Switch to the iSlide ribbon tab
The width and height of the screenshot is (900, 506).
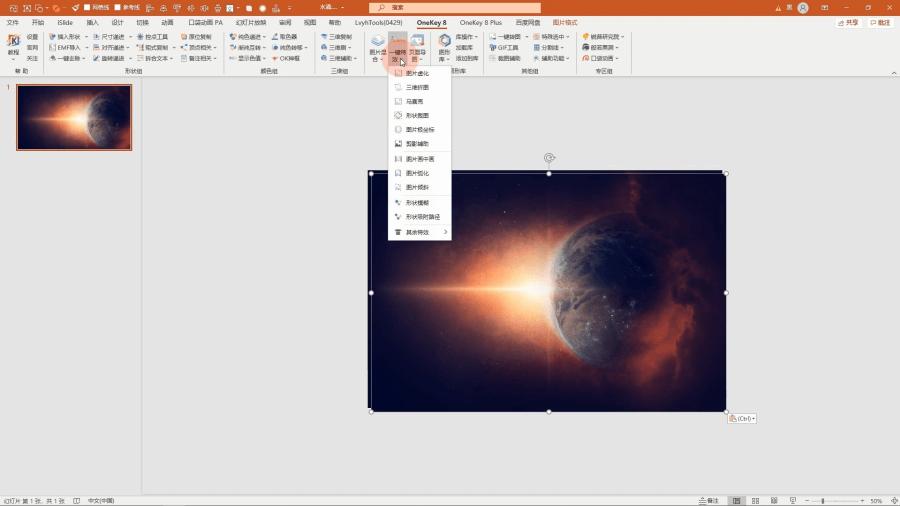tap(65, 23)
